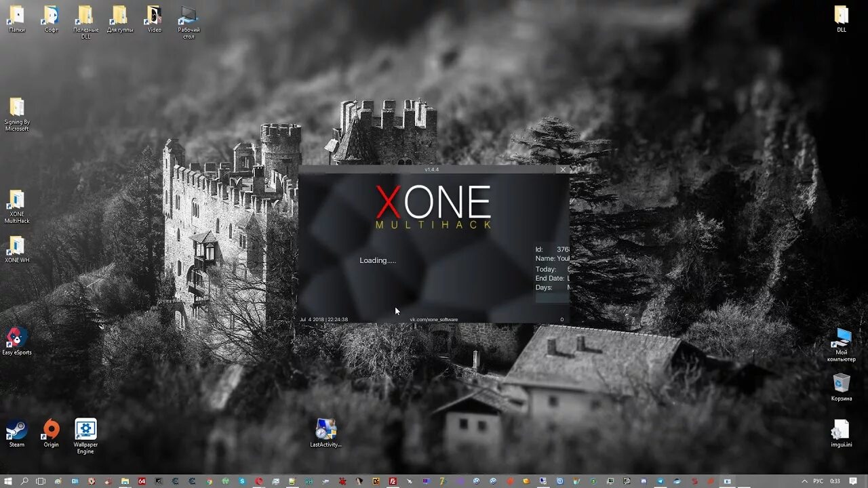Viewport: 868px width, 488px height.
Task: Open the Windows Start menu
Action: click(7, 481)
